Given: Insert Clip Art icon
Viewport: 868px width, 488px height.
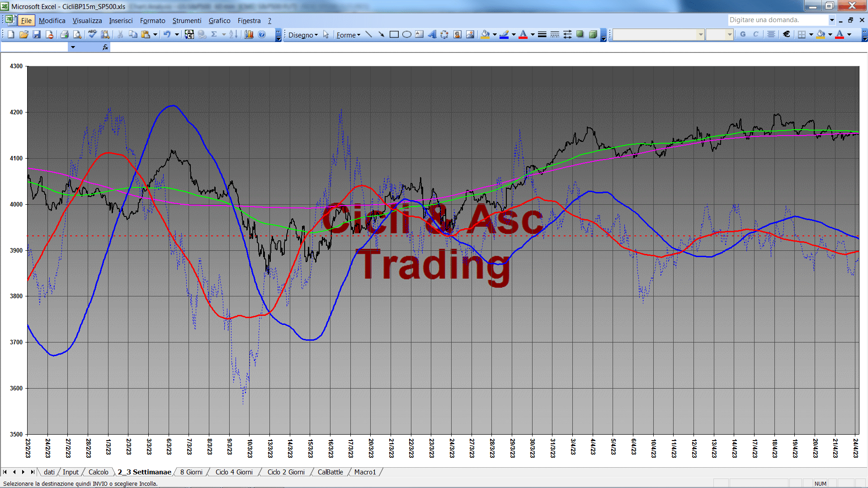Looking at the screenshot, I should pos(458,34).
